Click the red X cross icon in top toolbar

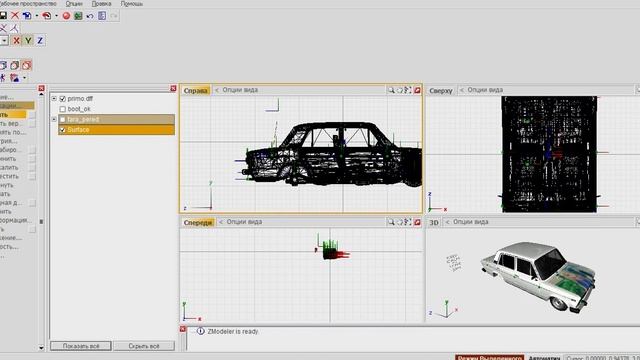(x=15, y=16)
